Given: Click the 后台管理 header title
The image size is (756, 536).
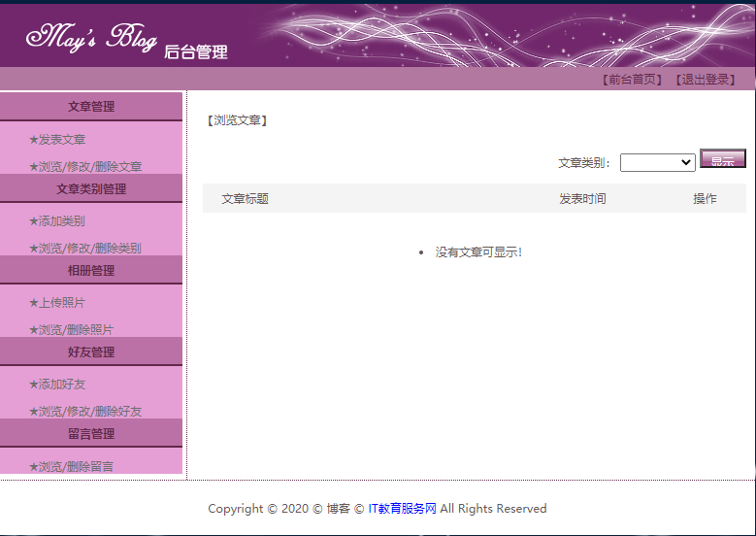Looking at the screenshot, I should click(x=196, y=52).
